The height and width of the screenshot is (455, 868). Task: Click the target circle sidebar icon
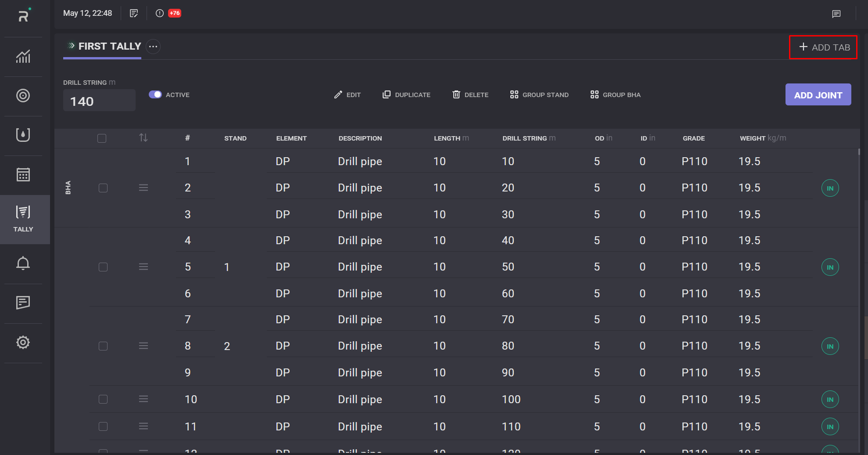[x=23, y=96]
